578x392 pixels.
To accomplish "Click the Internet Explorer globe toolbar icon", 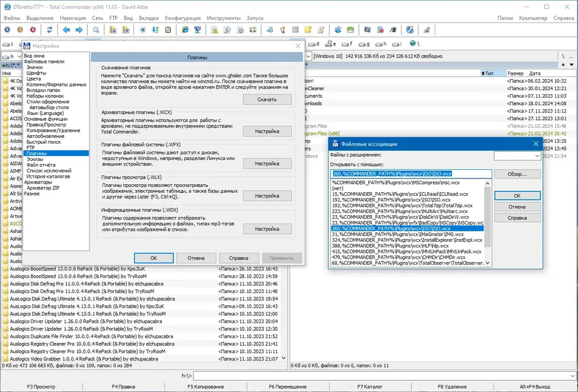I will pyautogui.click(x=185, y=30).
